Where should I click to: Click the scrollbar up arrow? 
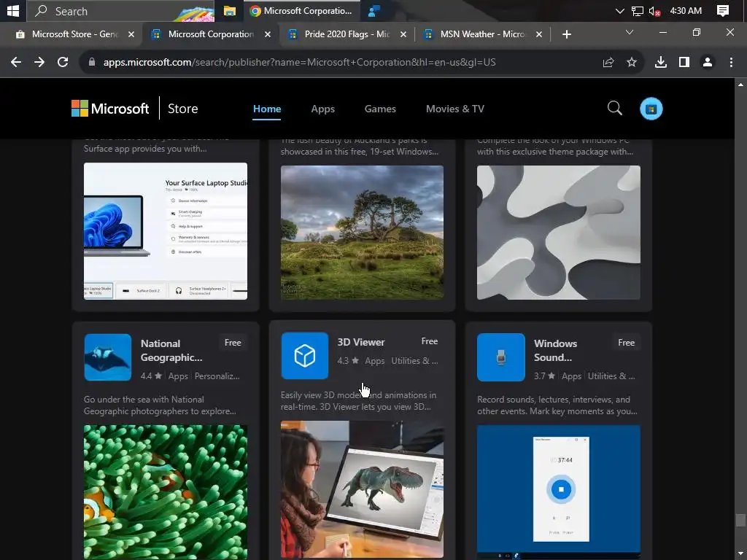[740, 85]
